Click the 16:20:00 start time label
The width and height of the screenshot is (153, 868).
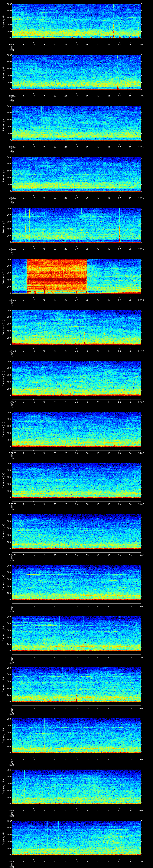pyautogui.click(x=12, y=351)
